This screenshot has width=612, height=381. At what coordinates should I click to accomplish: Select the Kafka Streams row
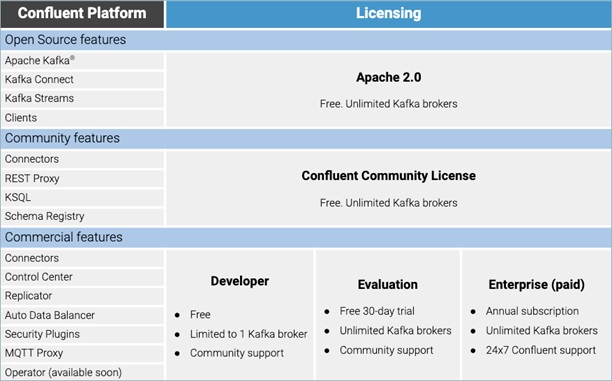tap(82, 98)
